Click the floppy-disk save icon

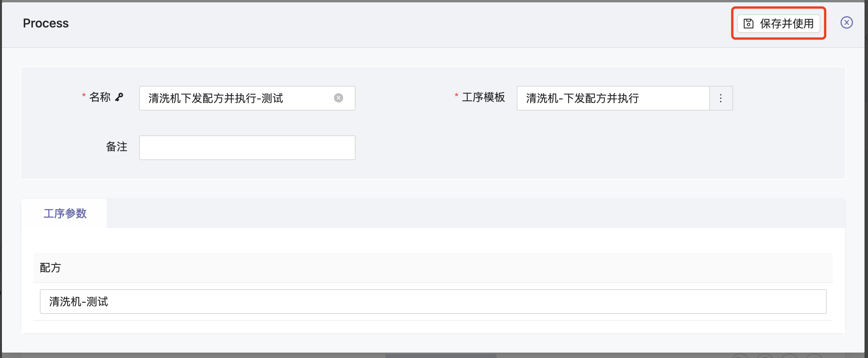(749, 24)
